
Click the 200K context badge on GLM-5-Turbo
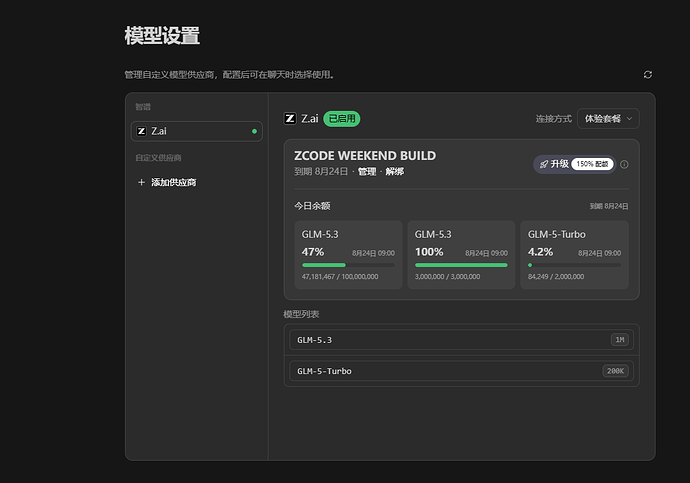click(615, 371)
